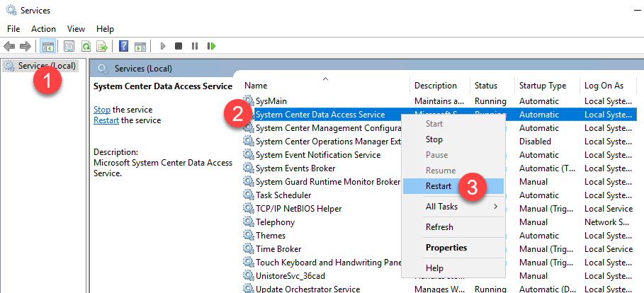Click the Back arrow toolbar icon

click(9, 46)
